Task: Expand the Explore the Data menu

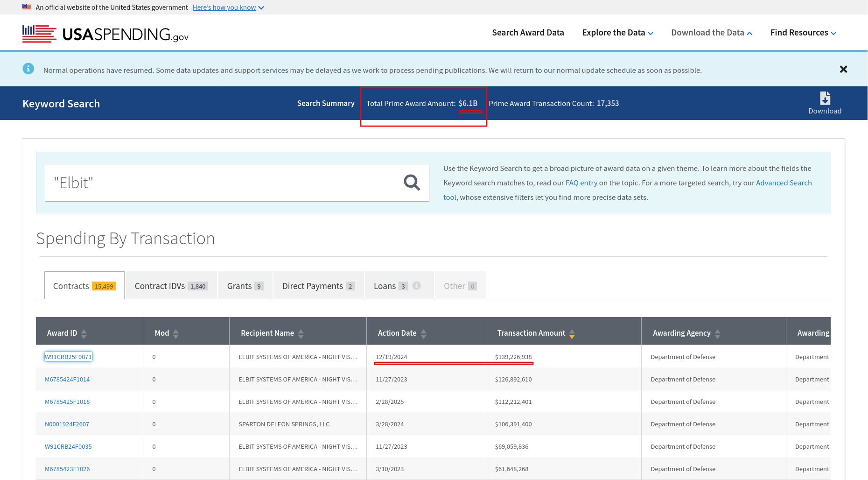Action: click(617, 33)
